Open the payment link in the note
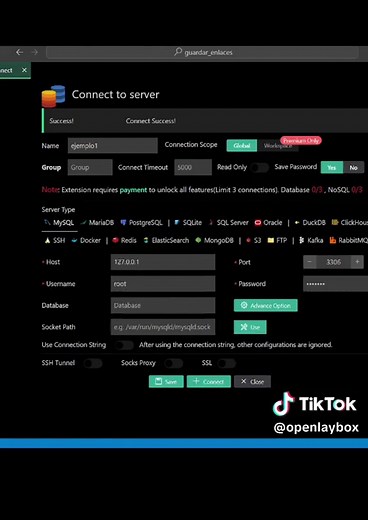Screen dimensions: 368x520 tap(133, 190)
